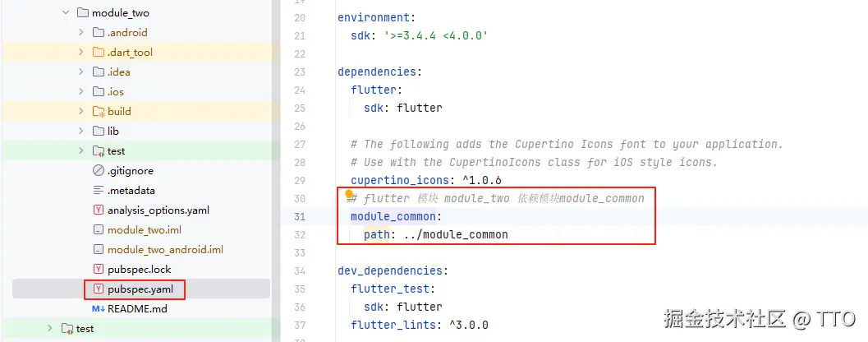Expand the bottom test folder
The height and width of the screenshot is (342, 868).
tap(50, 329)
